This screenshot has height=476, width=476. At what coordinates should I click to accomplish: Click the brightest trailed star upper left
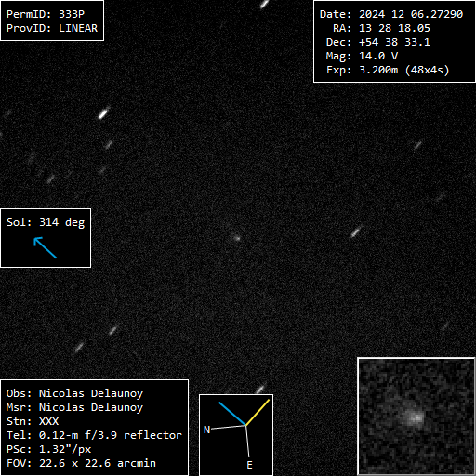point(103,113)
